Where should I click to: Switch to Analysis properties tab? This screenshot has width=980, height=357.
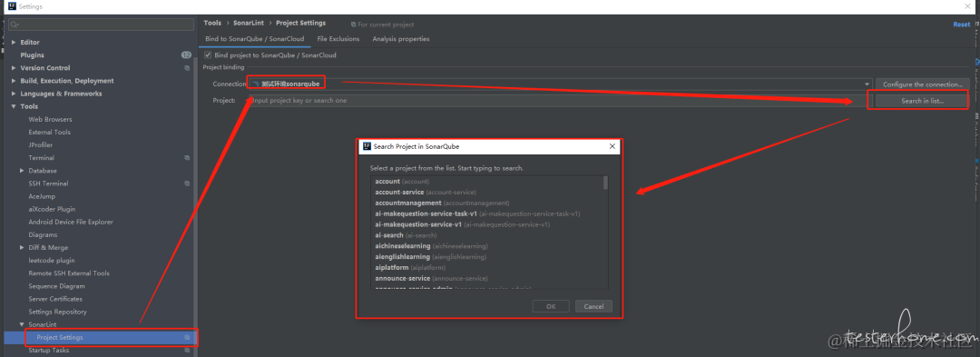[x=401, y=39]
